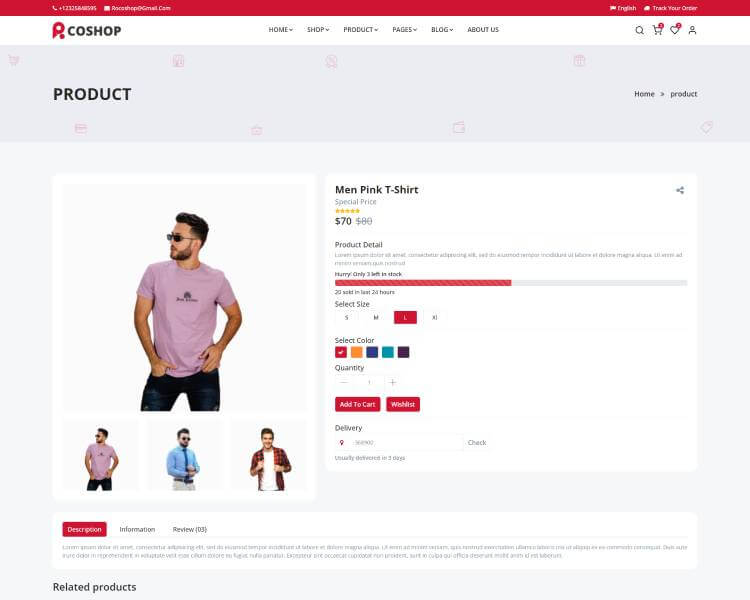This screenshot has height=600, width=750.
Task: Open the Review (03) tab
Action: pyautogui.click(x=190, y=529)
